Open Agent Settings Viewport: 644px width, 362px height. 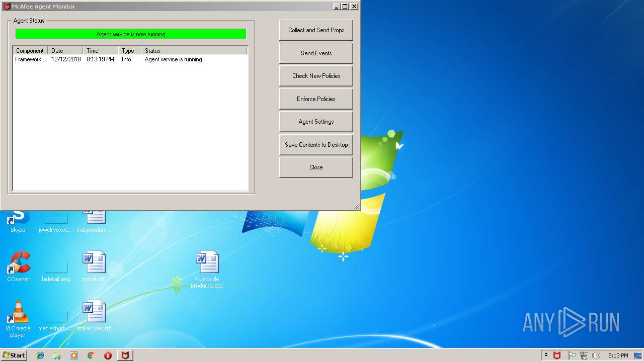point(316,122)
